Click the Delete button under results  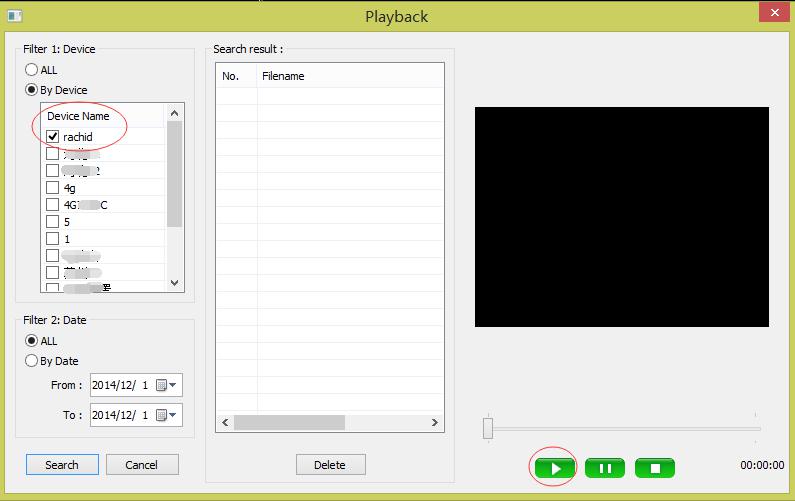tap(330, 465)
